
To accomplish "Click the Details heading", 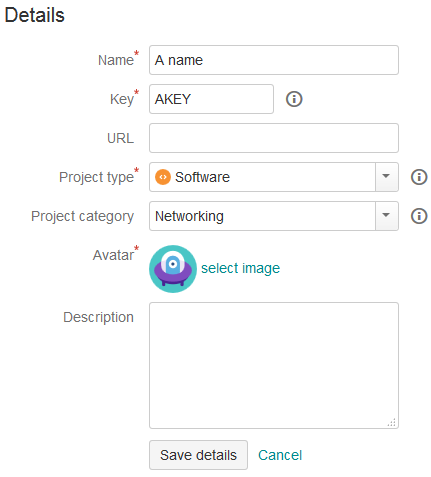I will (35, 15).
